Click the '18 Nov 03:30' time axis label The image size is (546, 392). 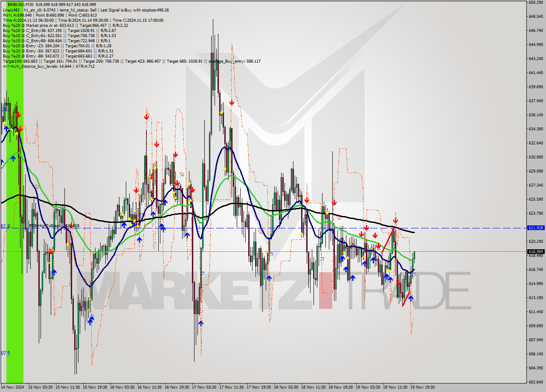(x=286, y=387)
